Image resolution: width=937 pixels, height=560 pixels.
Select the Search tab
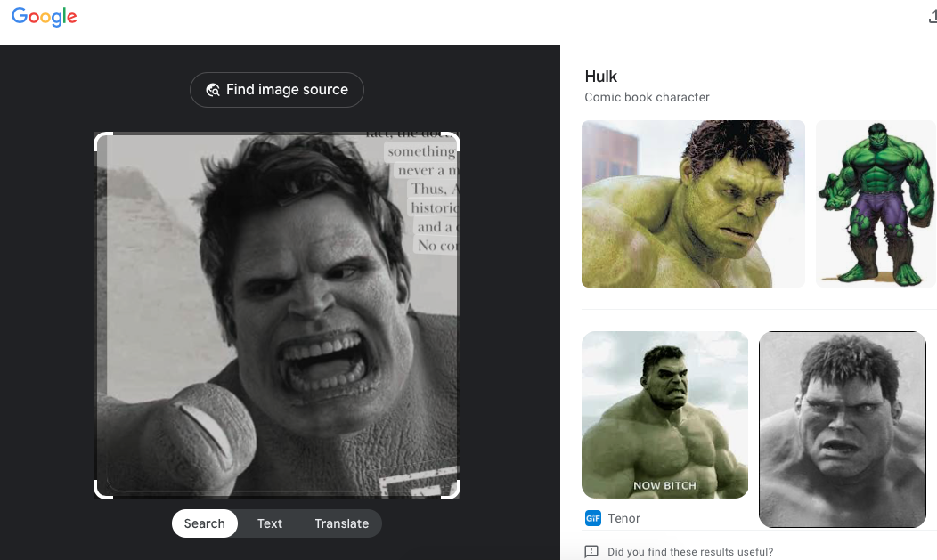point(204,523)
